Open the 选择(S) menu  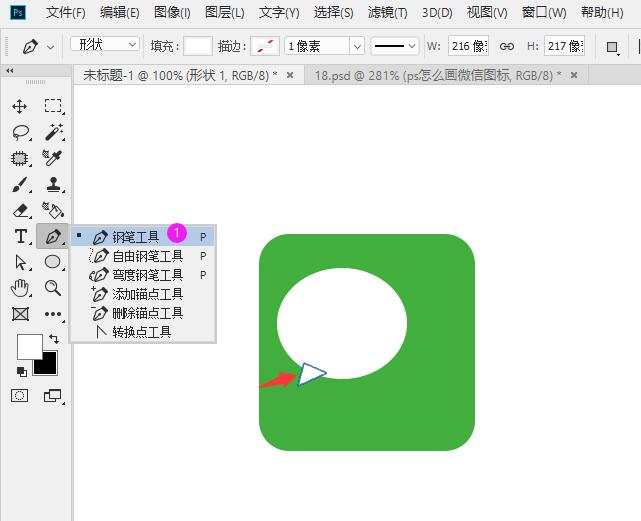point(333,13)
